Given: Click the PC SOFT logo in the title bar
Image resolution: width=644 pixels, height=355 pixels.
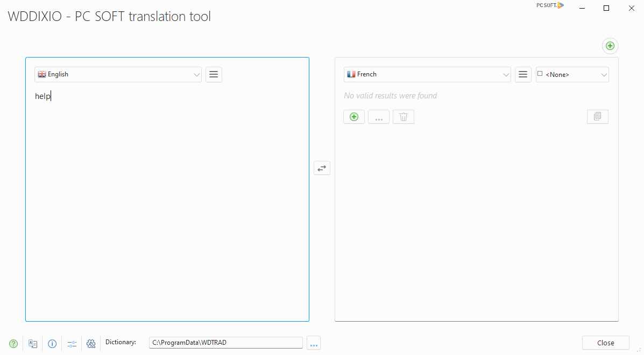Looking at the screenshot, I should 550,5.
